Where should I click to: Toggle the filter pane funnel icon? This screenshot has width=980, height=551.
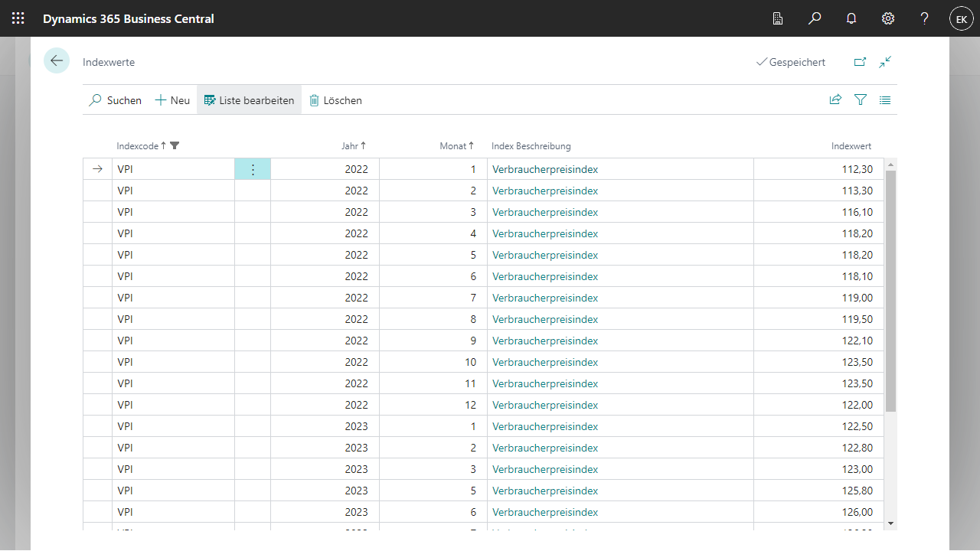(861, 99)
